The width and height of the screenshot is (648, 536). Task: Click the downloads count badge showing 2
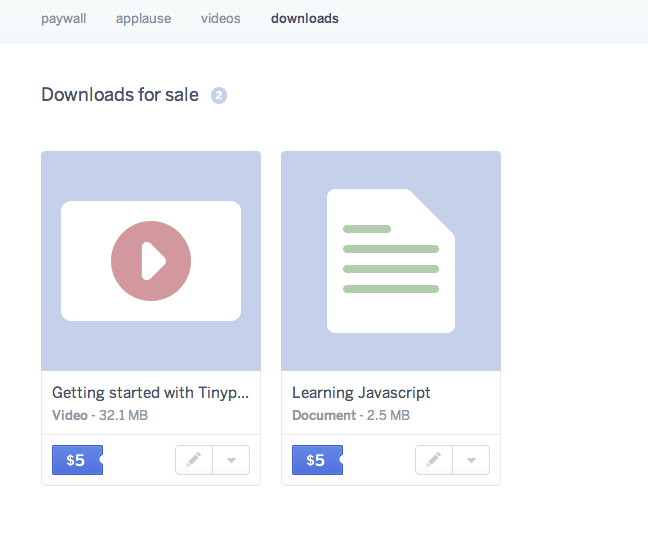click(x=219, y=95)
